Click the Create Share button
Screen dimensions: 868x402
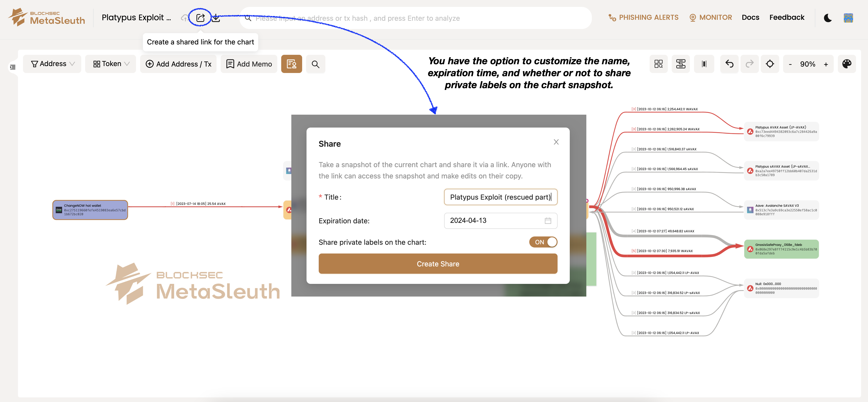click(x=438, y=264)
